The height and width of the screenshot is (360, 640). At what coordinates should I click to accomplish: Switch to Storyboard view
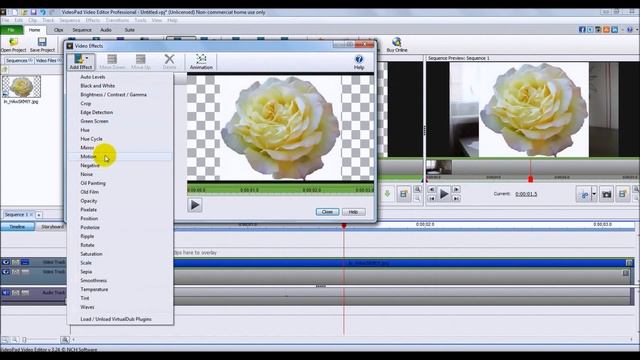(52, 227)
